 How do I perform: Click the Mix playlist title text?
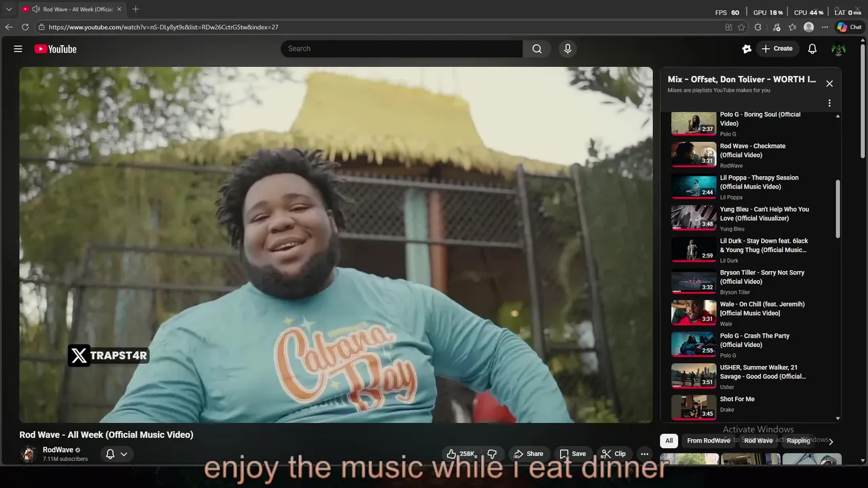coord(742,79)
